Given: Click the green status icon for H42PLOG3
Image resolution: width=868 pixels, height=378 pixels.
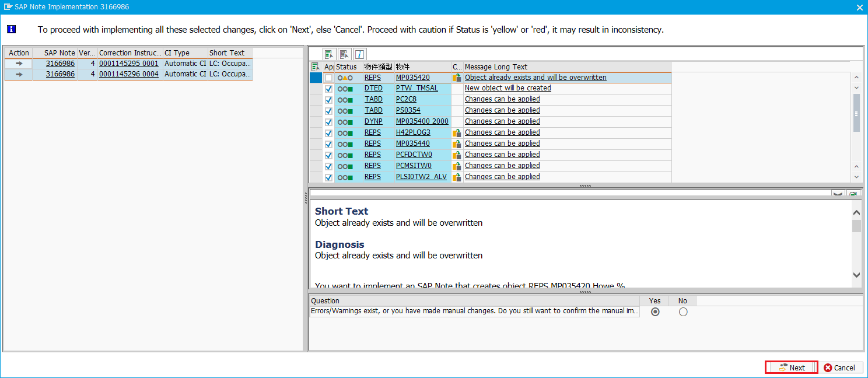Looking at the screenshot, I should click(x=345, y=133).
